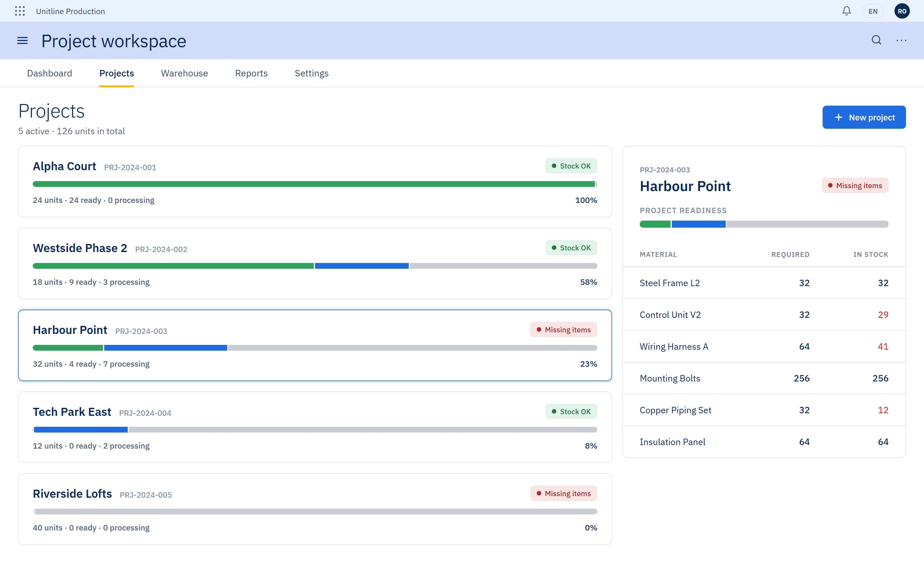
Task: Click the Unitline Production app name
Action: point(70,11)
